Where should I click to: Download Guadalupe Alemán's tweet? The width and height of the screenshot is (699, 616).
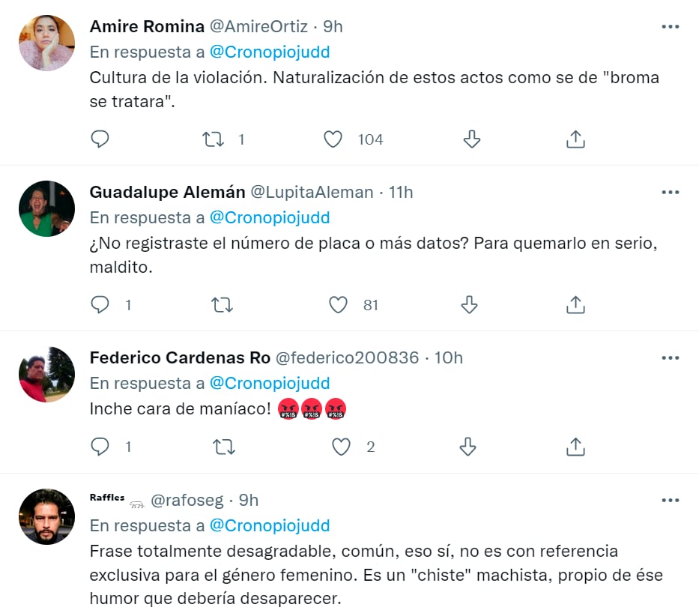point(469,305)
